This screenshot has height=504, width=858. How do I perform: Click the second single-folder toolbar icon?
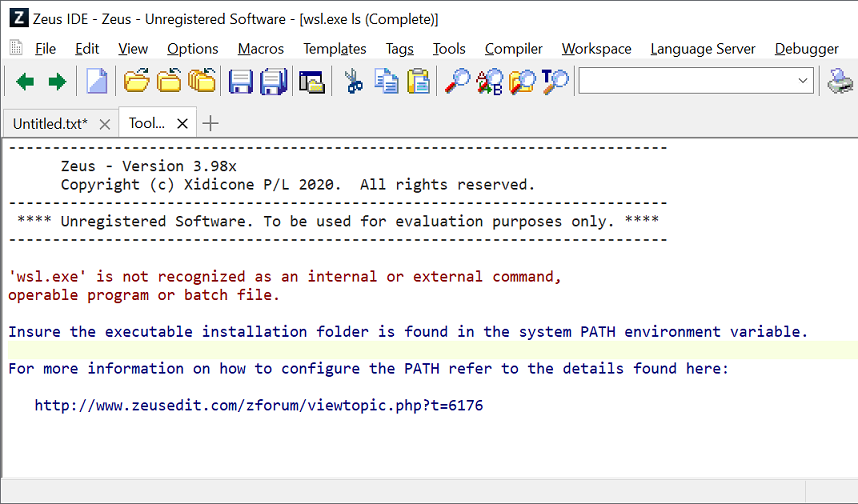coord(169,81)
